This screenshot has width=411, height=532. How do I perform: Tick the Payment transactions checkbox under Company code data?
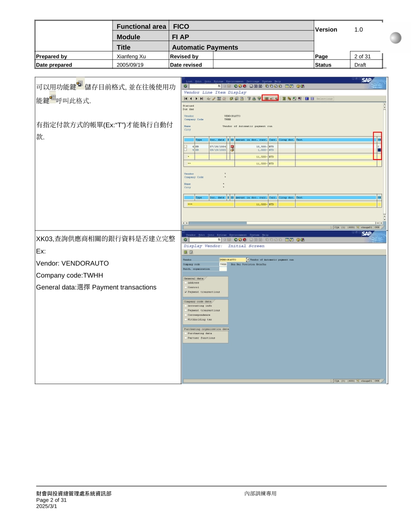[186, 311]
